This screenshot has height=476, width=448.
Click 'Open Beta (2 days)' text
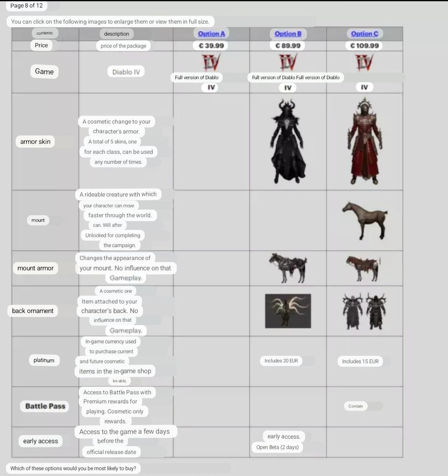pos(278,447)
